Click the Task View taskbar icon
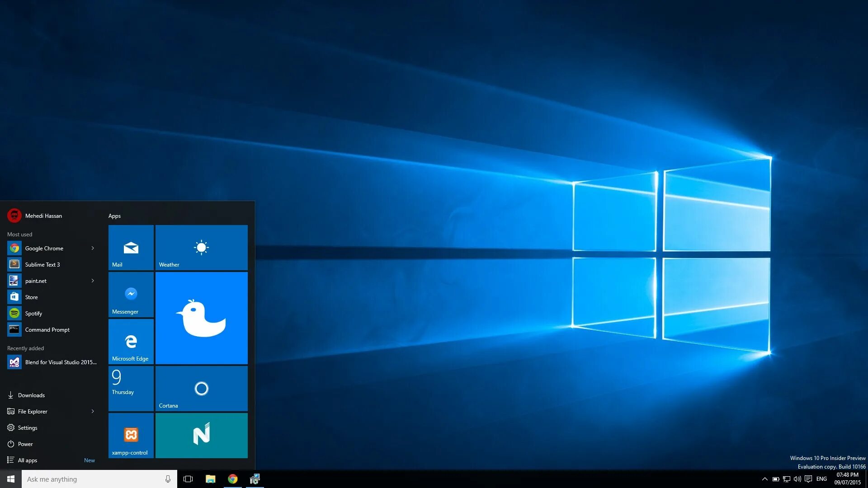Image resolution: width=868 pixels, height=488 pixels. click(188, 479)
